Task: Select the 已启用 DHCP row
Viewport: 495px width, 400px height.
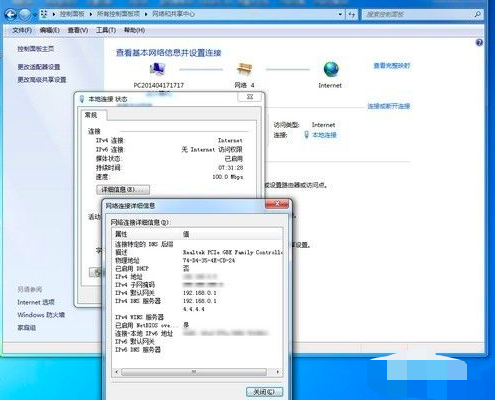Action: (x=197, y=268)
